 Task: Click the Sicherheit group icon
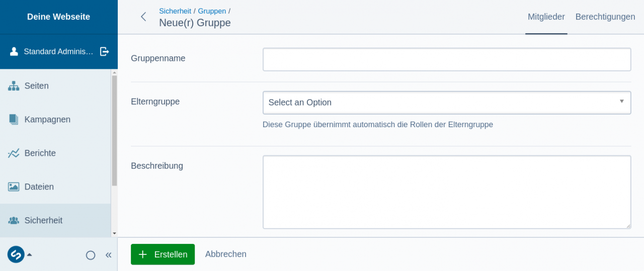point(14,221)
